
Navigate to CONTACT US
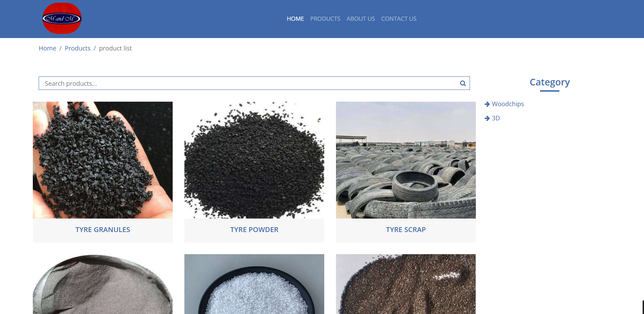pyautogui.click(x=398, y=19)
